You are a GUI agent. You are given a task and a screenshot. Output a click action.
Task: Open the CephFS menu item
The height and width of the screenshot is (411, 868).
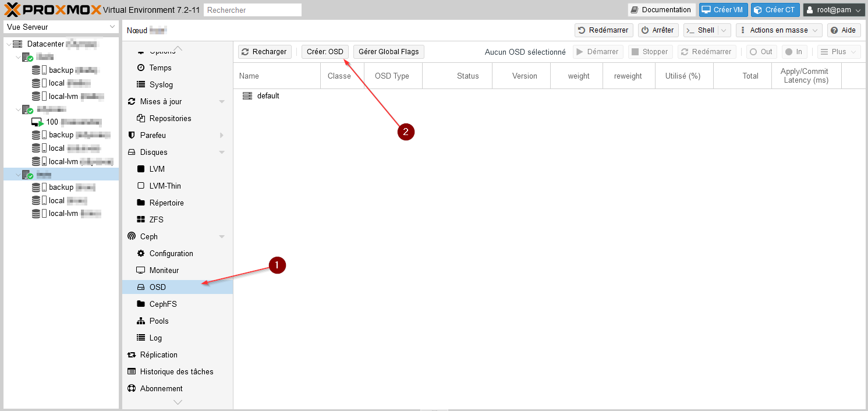[162, 304]
